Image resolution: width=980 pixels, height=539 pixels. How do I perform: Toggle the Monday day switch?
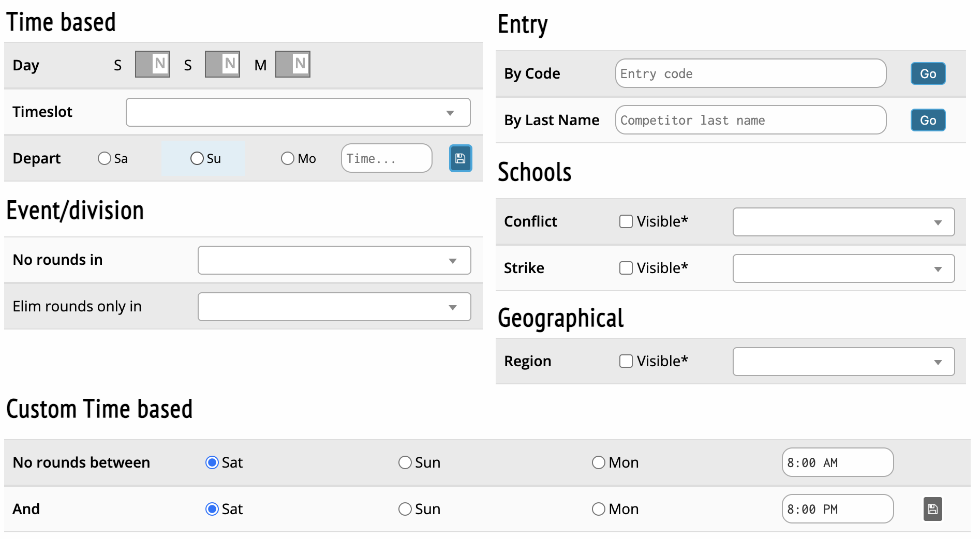click(293, 64)
